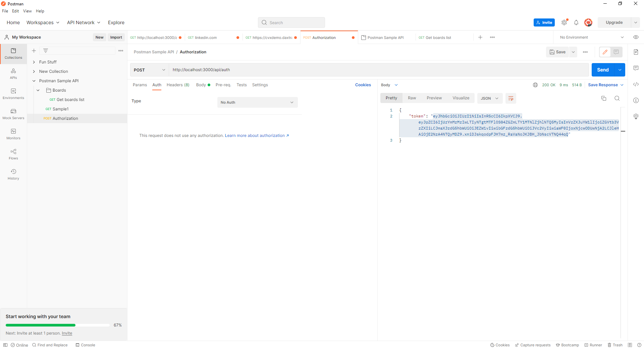Expand the New Collection folder
The width and height of the screenshot is (644, 349).
(x=34, y=71)
